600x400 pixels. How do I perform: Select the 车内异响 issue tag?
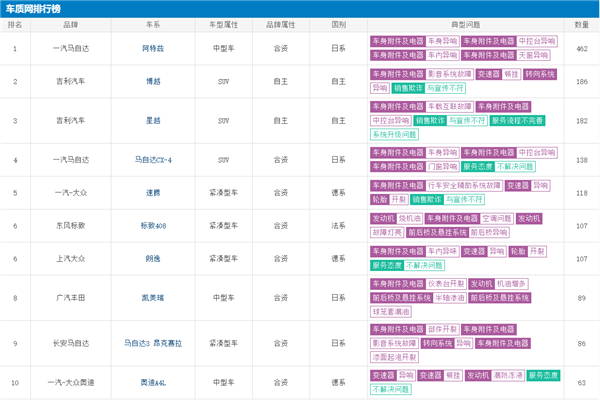point(442,55)
